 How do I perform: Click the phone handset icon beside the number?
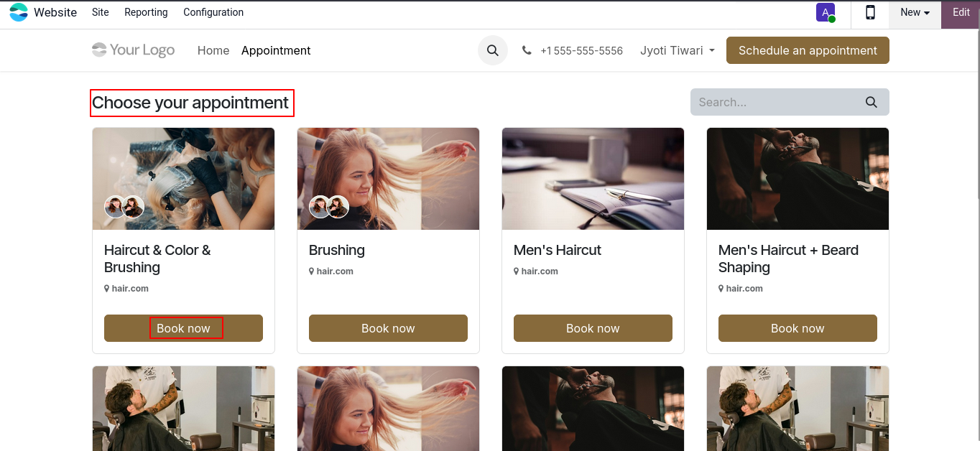tap(527, 50)
